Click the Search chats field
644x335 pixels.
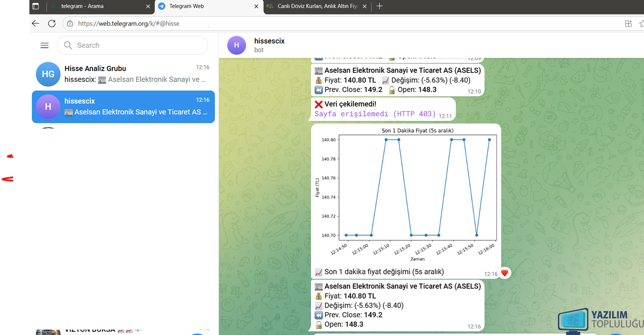[x=132, y=45]
